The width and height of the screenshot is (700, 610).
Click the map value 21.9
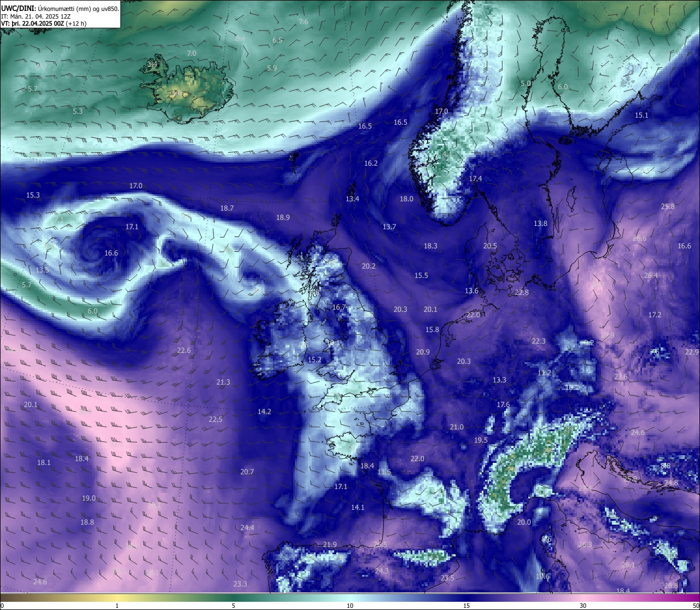point(330,544)
